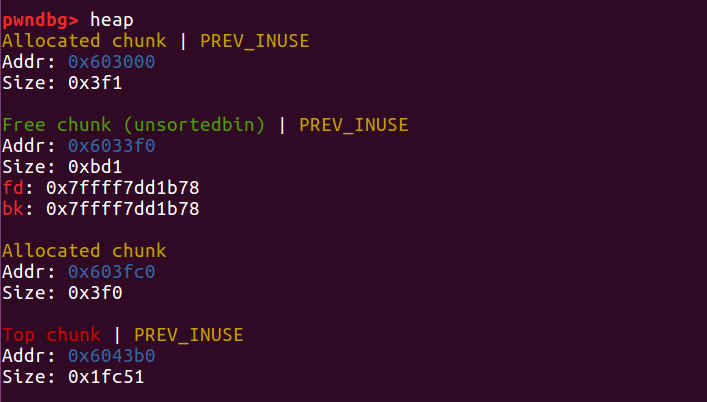This screenshot has height=402, width=707.
Task: Select the Free chunk (unsortedbin) heading
Action: tap(135, 125)
